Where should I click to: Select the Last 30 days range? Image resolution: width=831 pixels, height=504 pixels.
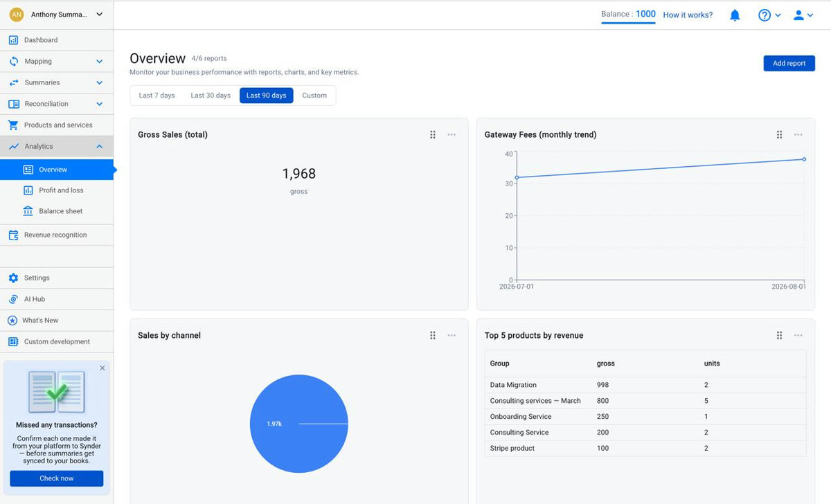[x=211, y=96]
